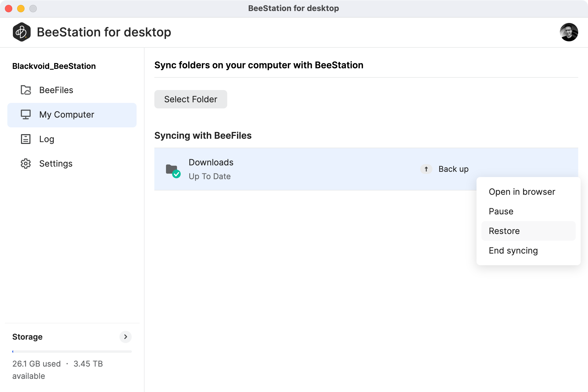Click the Back up label
The height and width of the screenshot is (392, 588).
point(454,169)
